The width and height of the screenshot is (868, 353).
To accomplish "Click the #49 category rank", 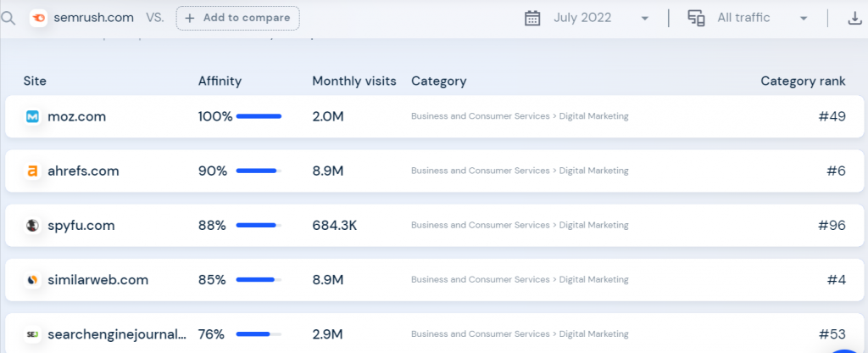I will click(832, 117).
